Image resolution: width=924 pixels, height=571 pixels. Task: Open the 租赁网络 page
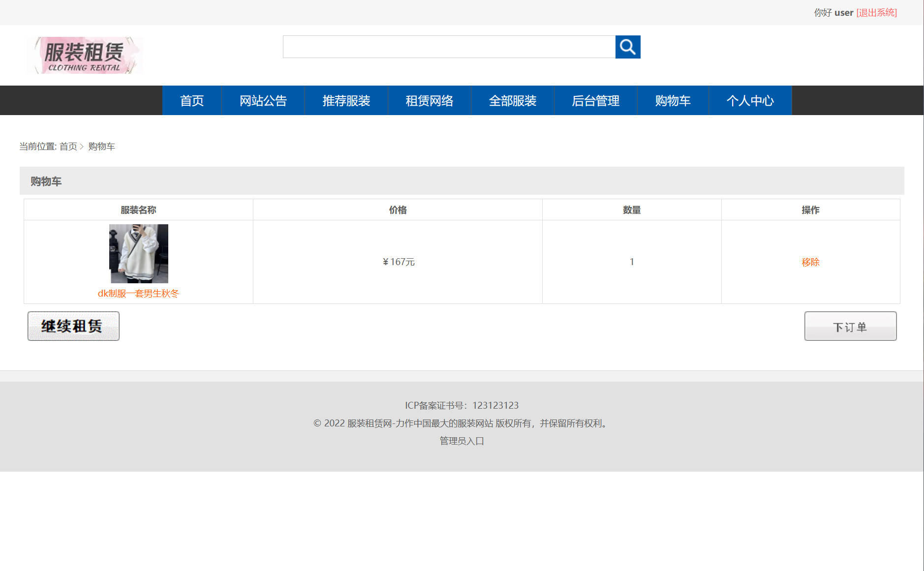(430, 100)
